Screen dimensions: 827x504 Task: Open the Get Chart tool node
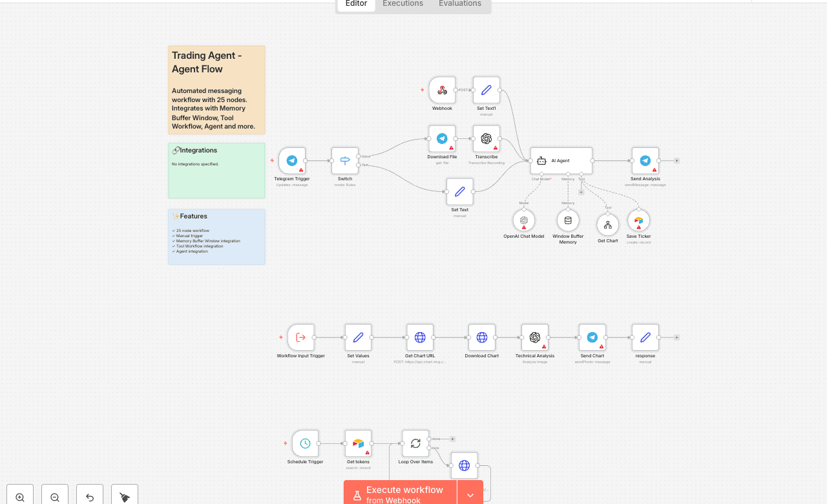tap(608, 226)
